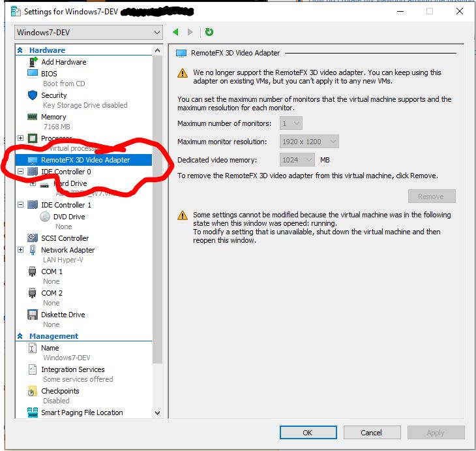Click the Name document icon
The width and height of the screenshot is (476, 451).
[33, 348]
